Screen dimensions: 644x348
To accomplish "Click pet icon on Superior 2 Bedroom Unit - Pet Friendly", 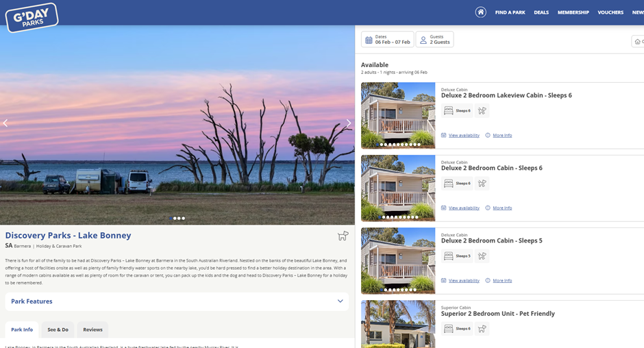I will [x=482, y=329].
